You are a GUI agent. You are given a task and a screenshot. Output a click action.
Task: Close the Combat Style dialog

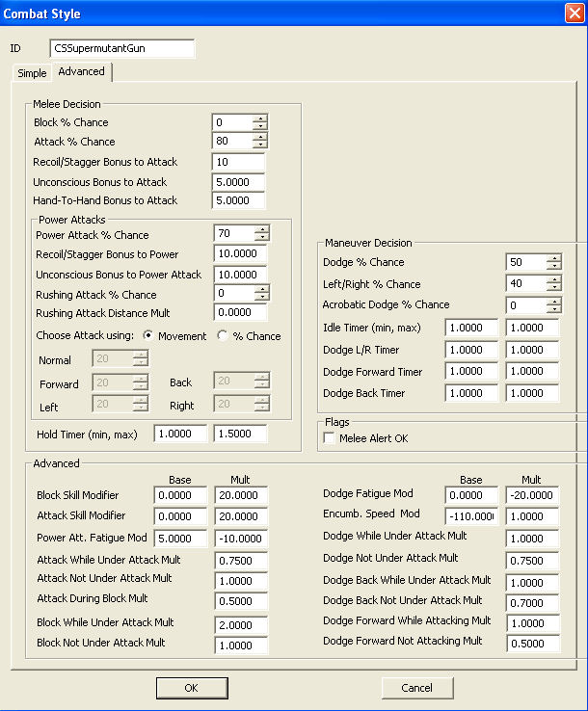pyautogui.click(x=575, y=13)
